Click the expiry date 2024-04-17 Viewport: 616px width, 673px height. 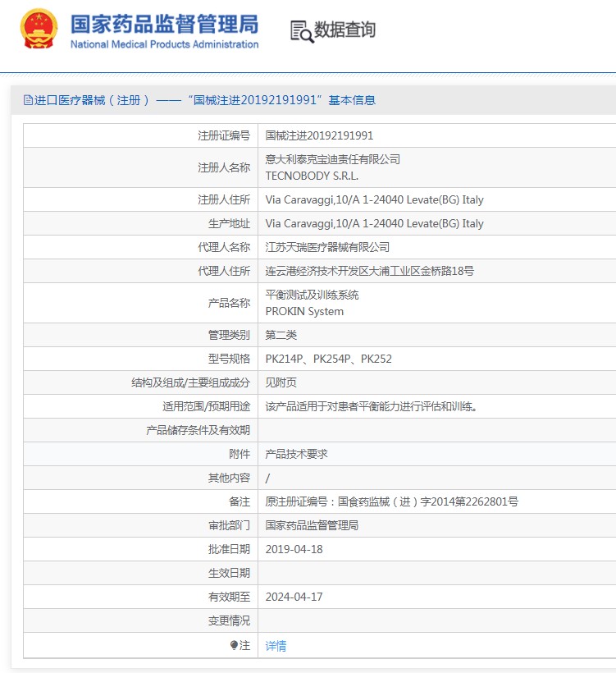coord(294,597)
